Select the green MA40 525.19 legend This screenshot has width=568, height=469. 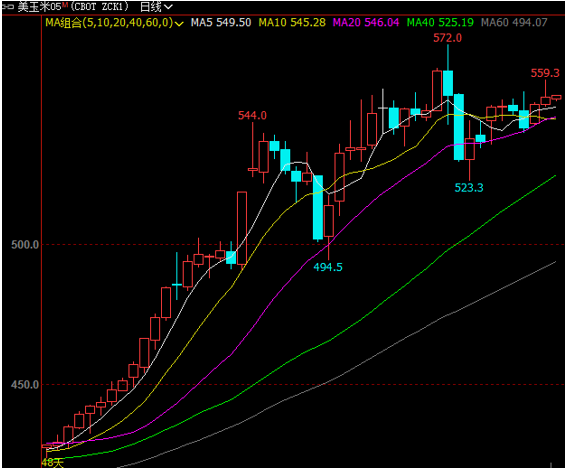[x=440, y=22]
